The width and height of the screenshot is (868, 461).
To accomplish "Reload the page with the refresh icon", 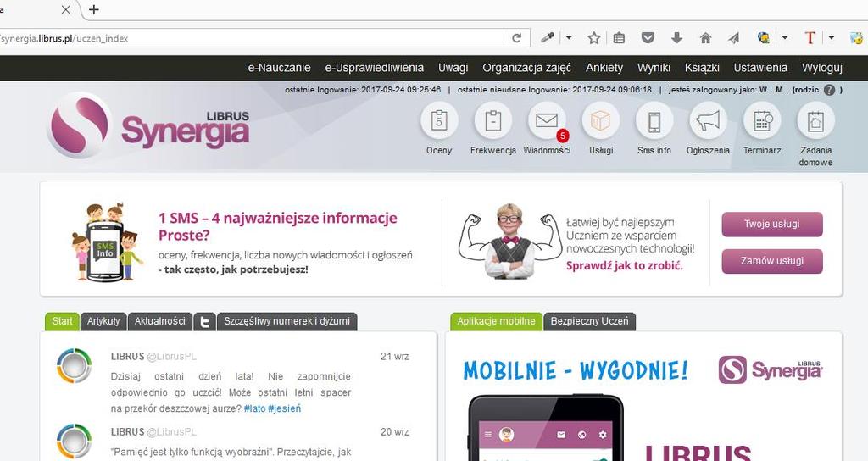I will pos(516,38).
